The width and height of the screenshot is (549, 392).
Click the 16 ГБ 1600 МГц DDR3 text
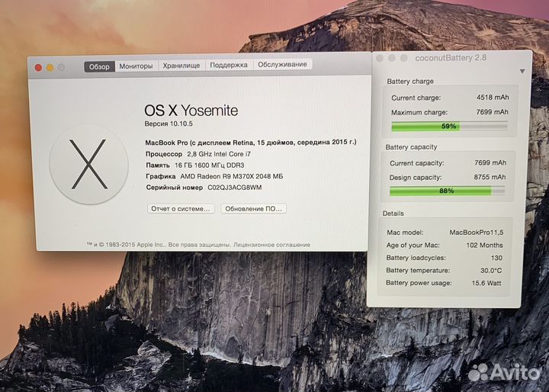click(x=210, y=165)
